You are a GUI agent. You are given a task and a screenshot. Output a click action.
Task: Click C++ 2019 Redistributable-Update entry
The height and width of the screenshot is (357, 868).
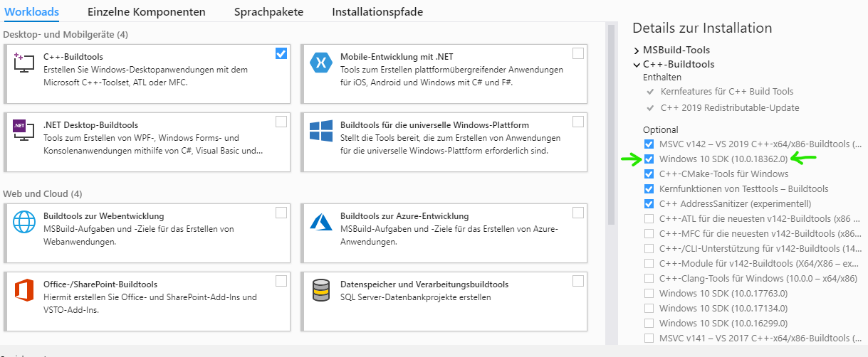point(730,108)
